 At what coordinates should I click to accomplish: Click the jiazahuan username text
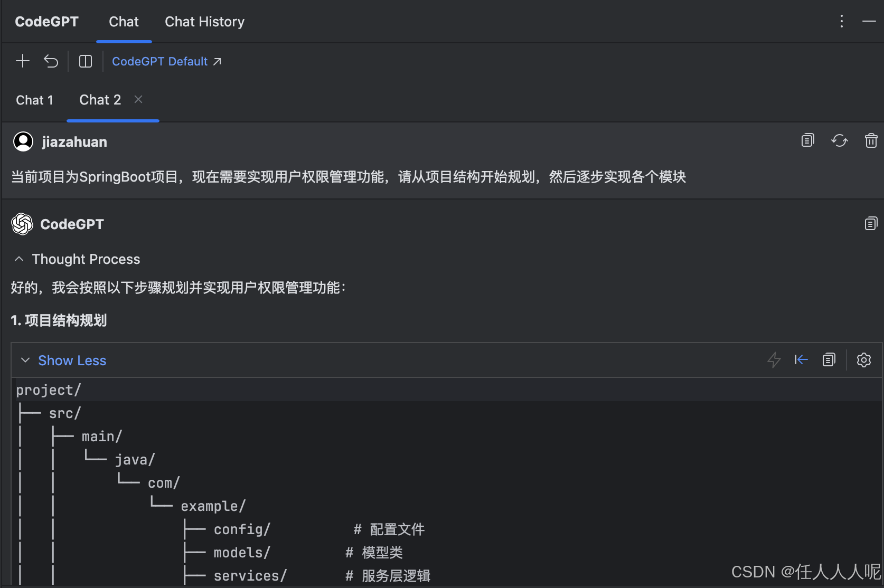(74, 142)
